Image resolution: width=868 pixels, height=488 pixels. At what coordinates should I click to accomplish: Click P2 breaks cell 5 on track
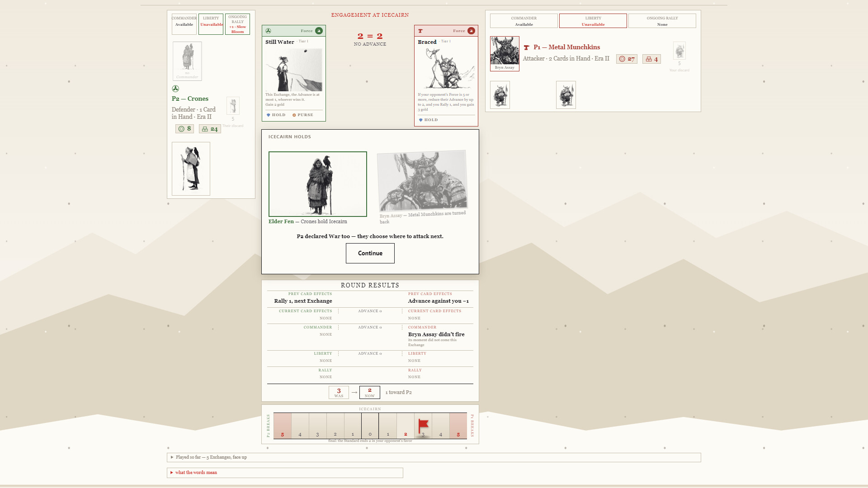click(x=283, y=426)
